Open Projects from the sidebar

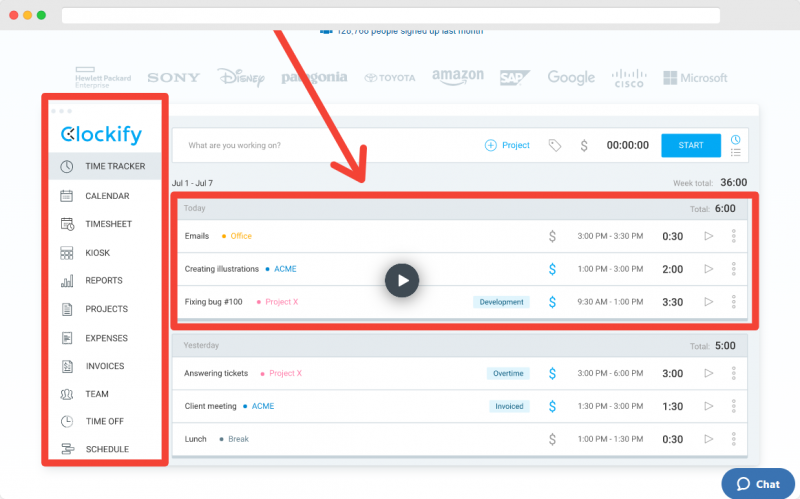(x=105, y=309)
